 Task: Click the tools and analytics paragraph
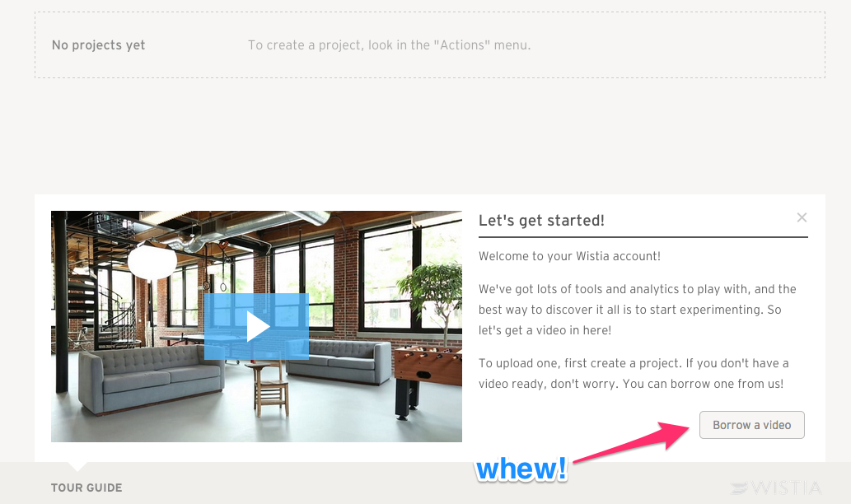pos(637,310)
